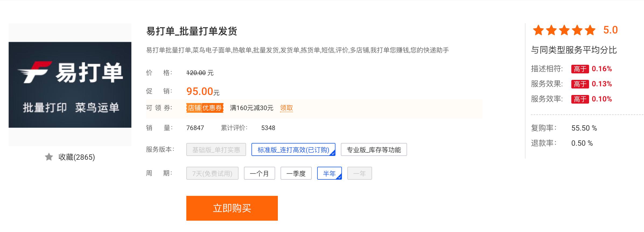
Task: Click the product title 易打单_批量打单发货
Action: (192, 30)
